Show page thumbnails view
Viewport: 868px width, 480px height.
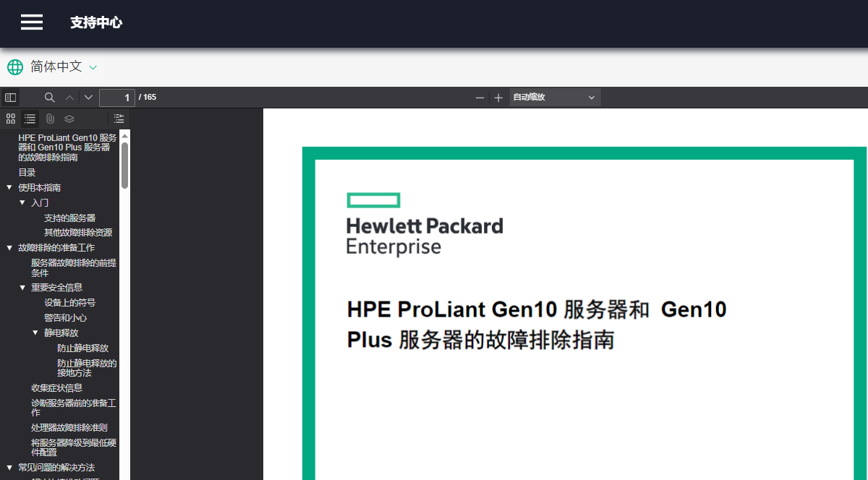(11, 119)
